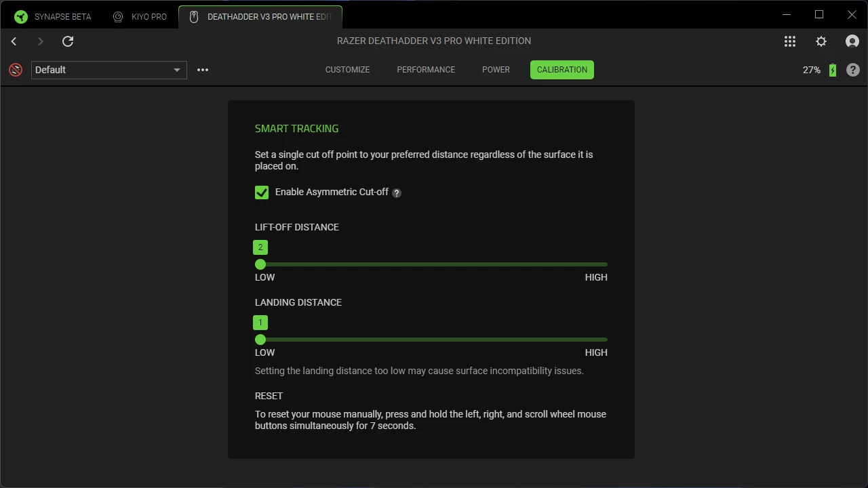Toggle Enable Asymmetric Cut-off checkbox
Screen dimensions: 868x488
tap(262, 192)
